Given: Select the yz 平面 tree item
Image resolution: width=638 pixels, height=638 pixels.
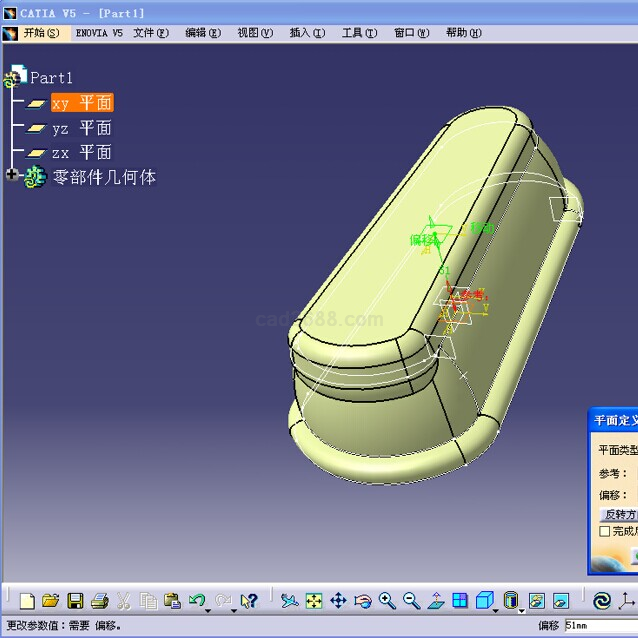Looking at the screenshot, I should point(81,128).
